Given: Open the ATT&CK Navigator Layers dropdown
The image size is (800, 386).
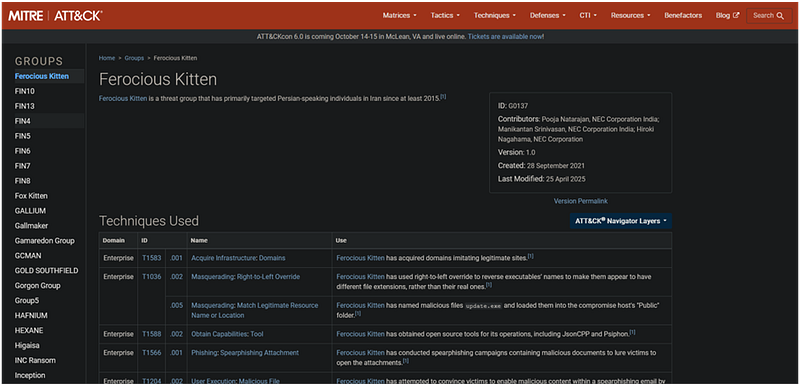Looking at the screenshot, I should click(621, 221).
